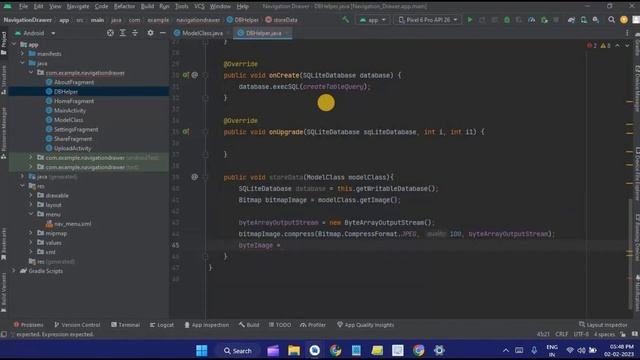640x360 pixels.
Task: Select the DBHelper.java editor tab
Action: [263, 33]
